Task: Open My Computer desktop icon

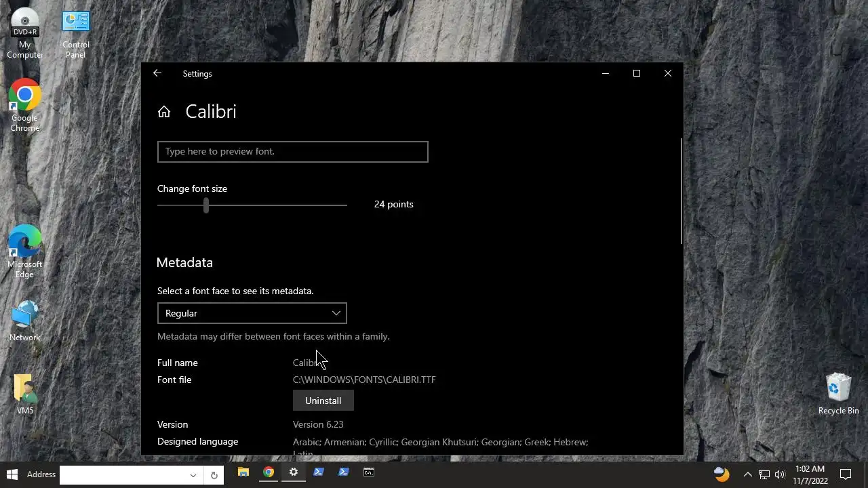Action: 25,33
